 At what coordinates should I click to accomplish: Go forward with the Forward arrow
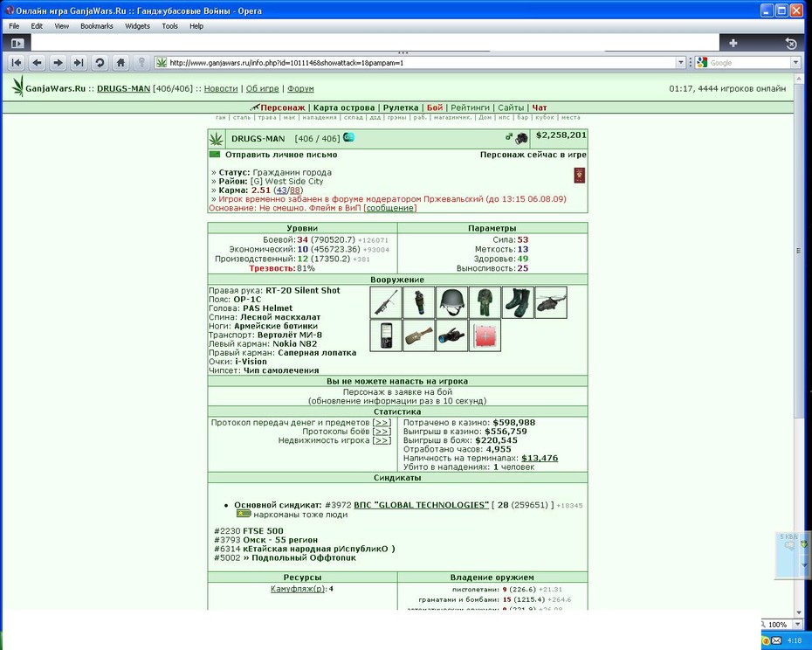pos(58,63)
